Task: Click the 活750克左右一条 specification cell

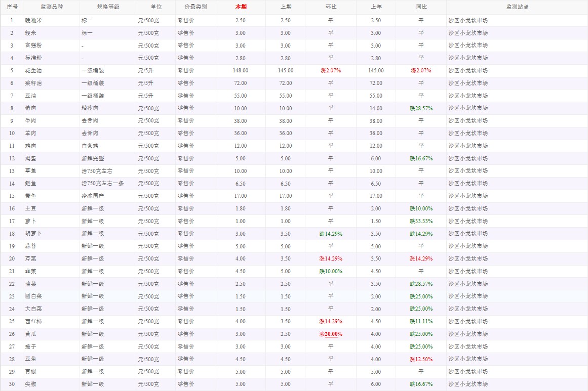Action: click(102, 184)
